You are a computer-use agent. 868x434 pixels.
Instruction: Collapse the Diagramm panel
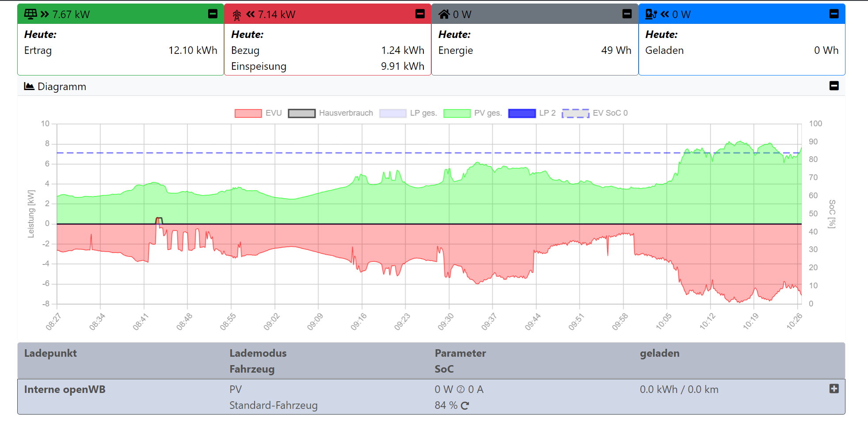[x=834, y=86]
